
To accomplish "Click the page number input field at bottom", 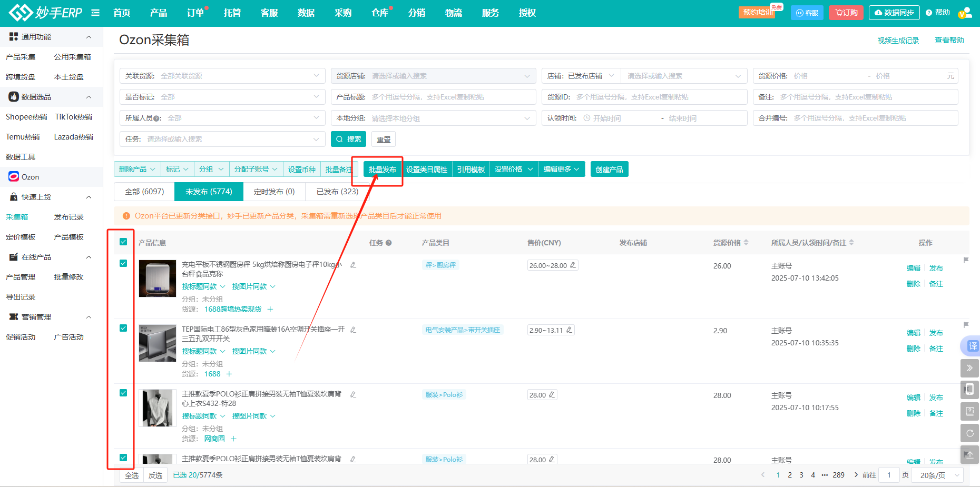I will (x=889, y=474).
